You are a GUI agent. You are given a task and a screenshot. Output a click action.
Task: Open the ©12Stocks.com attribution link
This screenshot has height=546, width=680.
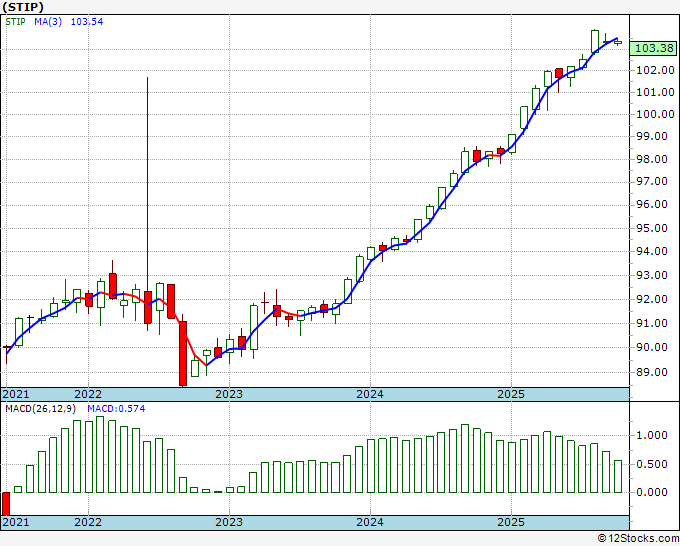coord(638,539)
